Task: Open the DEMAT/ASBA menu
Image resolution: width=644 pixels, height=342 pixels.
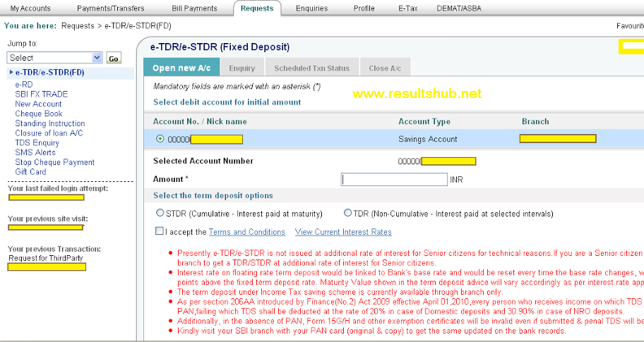Action: (459, 8)
